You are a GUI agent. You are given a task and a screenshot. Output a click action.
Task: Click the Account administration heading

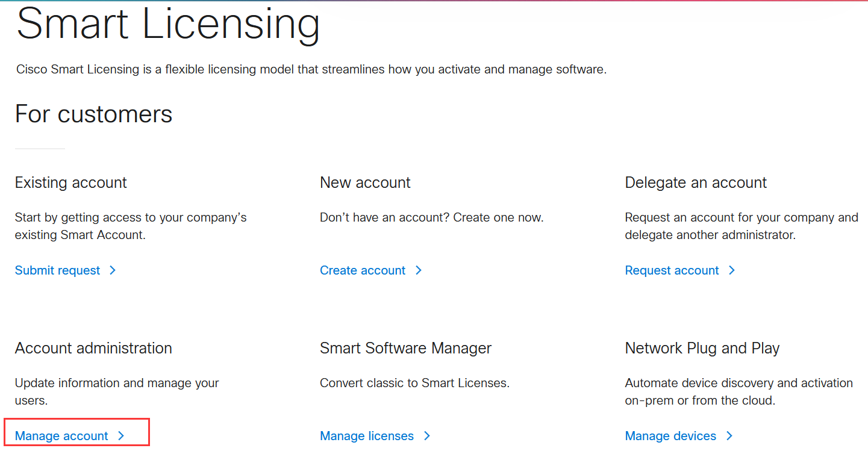[x=93, y=348]
